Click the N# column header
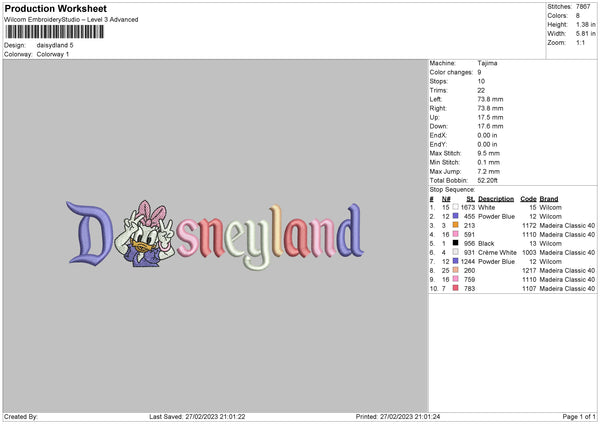Image resolution: width=600 pixels, height=424 pixels. click(446, 199)
